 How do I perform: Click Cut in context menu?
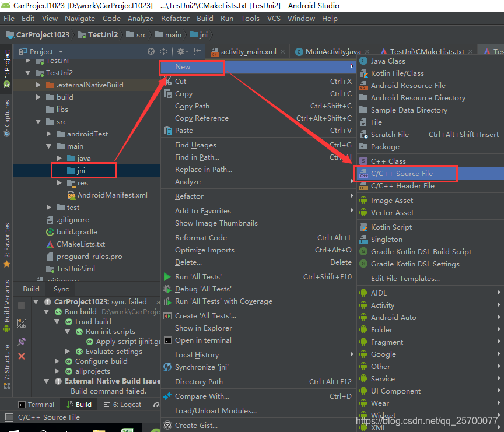point(258,82)
